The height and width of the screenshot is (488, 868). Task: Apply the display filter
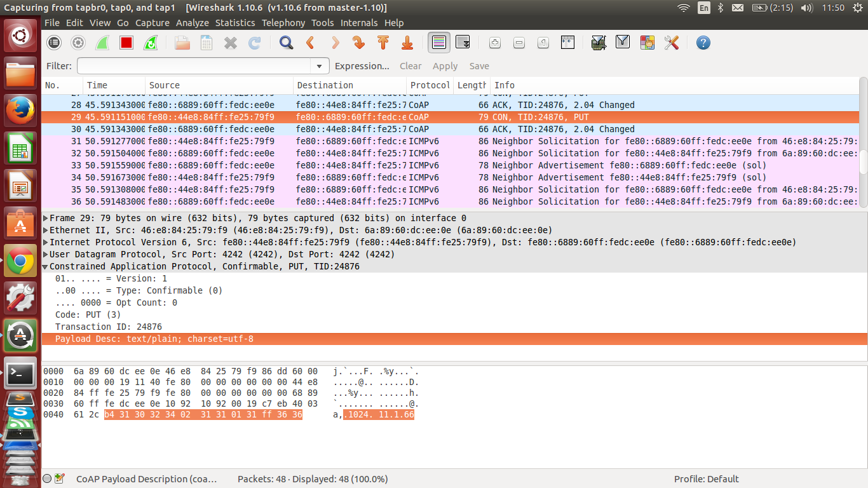point(445,66)
